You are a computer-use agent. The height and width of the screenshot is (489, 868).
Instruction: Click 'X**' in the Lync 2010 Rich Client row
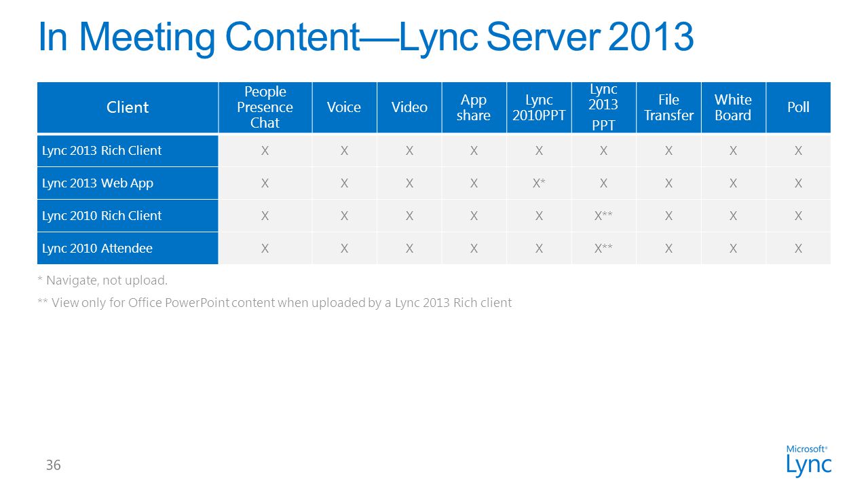603,216
